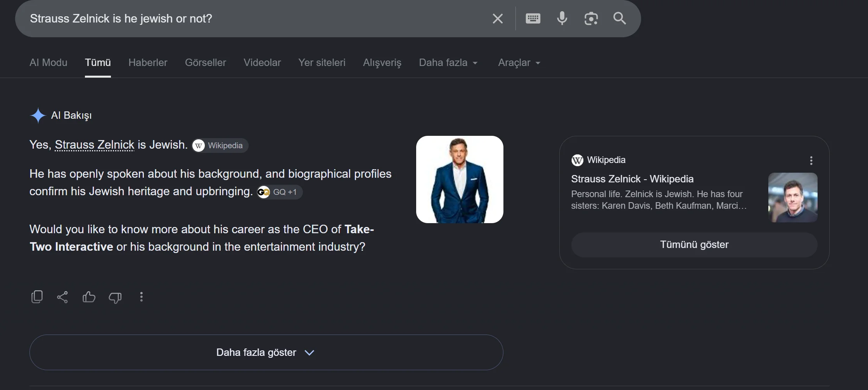The width and height of the screenshot is (868, 390).
Task: Search by image using the camera lens icon
Action: (591, 18)
